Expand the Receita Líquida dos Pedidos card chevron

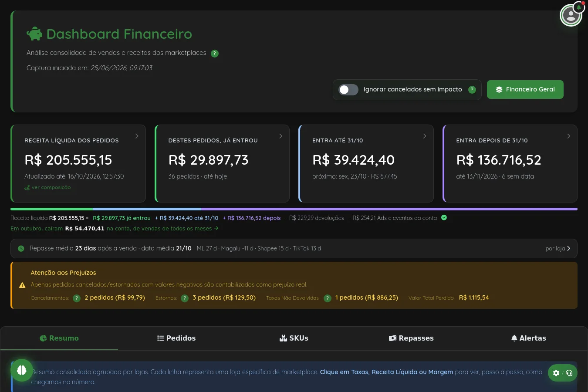[x=137, y=136]
